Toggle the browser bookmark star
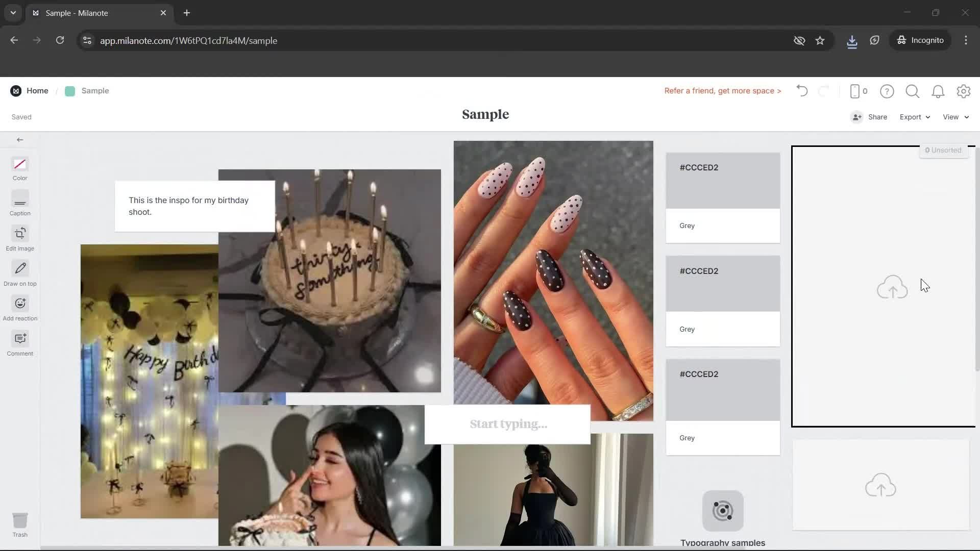980x551 pixels. pyautogui.click(x=820, y=41)
